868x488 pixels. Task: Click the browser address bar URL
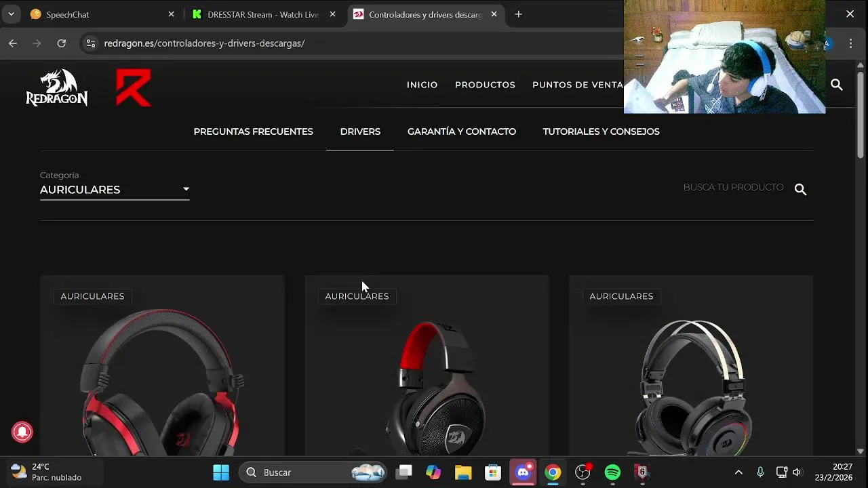[204, 43]
